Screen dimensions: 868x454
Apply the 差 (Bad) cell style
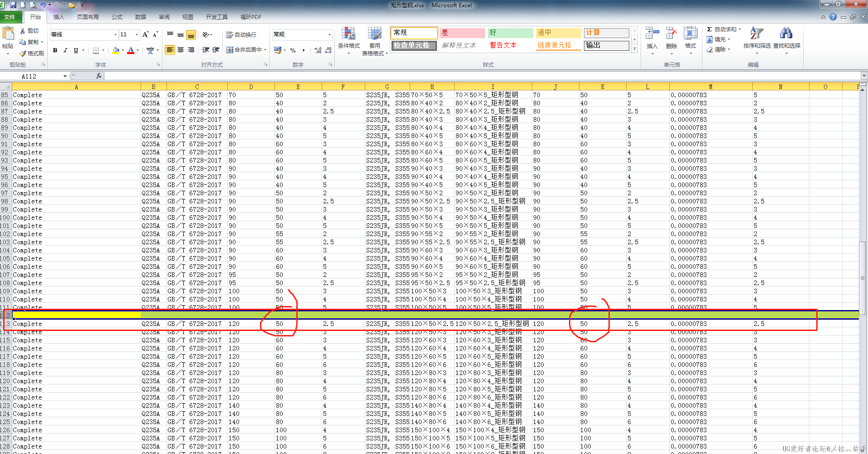[x=462, y=33]
